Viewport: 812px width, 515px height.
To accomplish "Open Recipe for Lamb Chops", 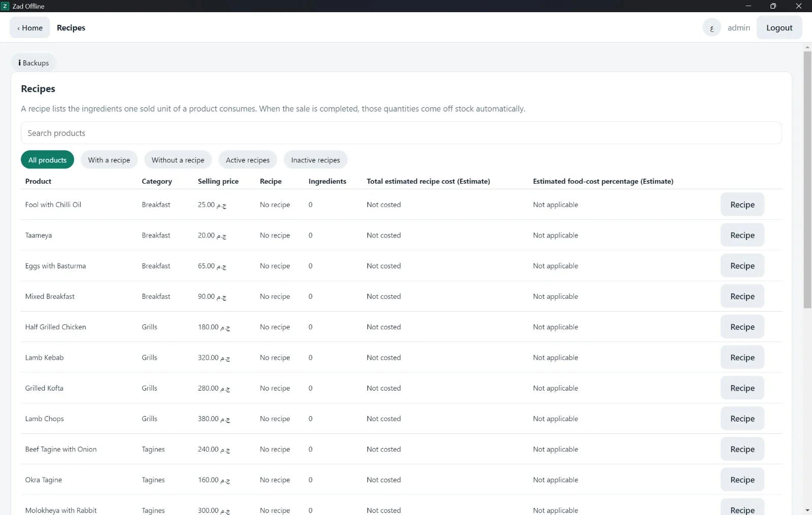I will (x=742, y=419).
